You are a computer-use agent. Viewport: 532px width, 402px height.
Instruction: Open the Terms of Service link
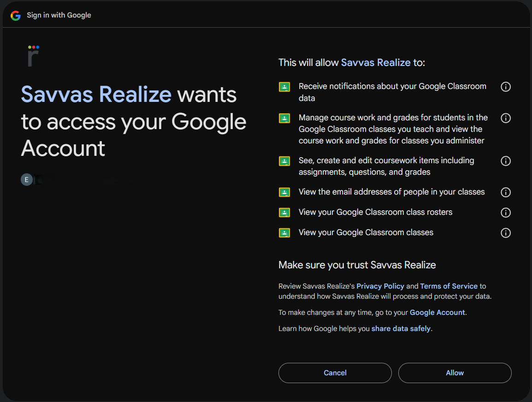point(449,286)
